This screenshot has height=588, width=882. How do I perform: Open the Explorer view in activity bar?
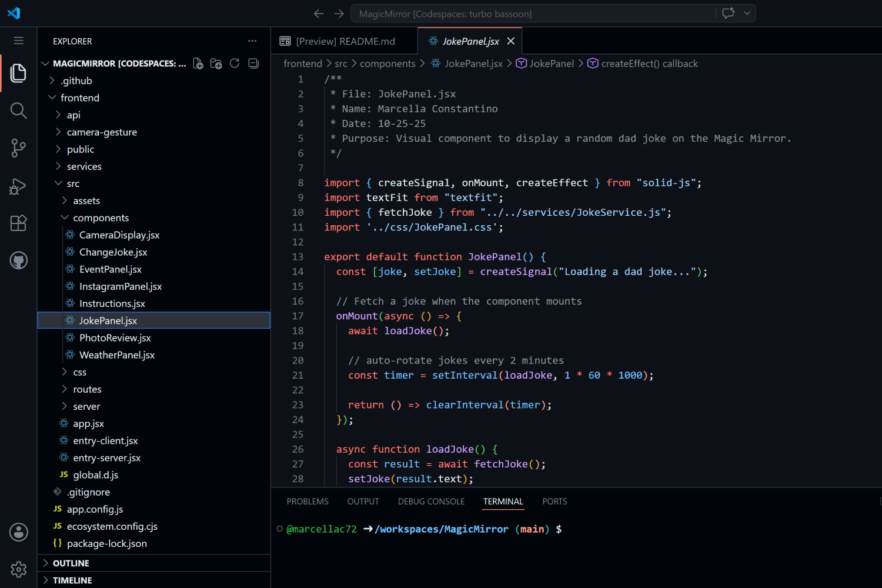18,73
